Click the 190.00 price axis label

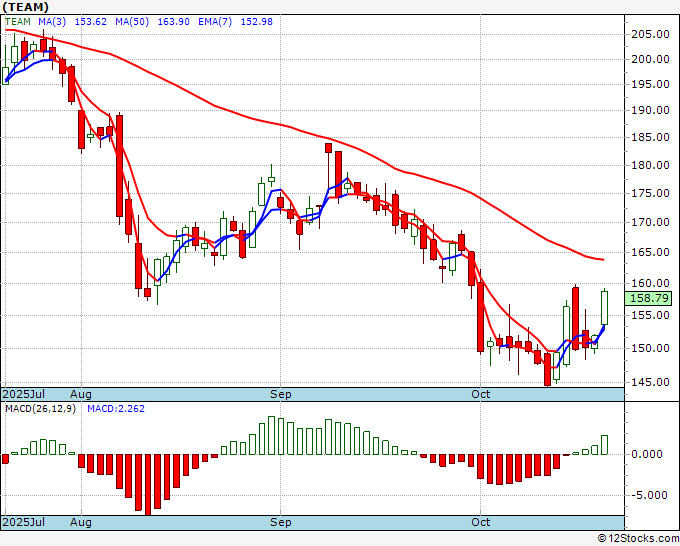click(651, 111)
